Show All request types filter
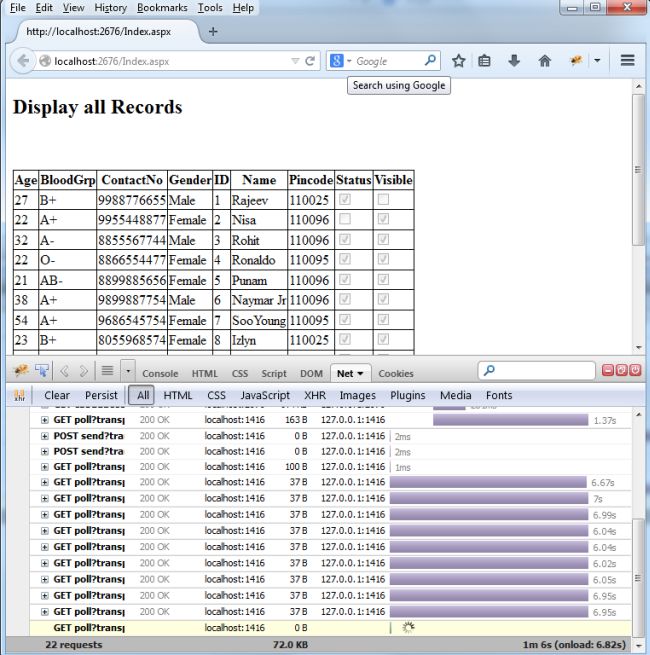This screenshot has width=650, height=655. click(142, 395)
